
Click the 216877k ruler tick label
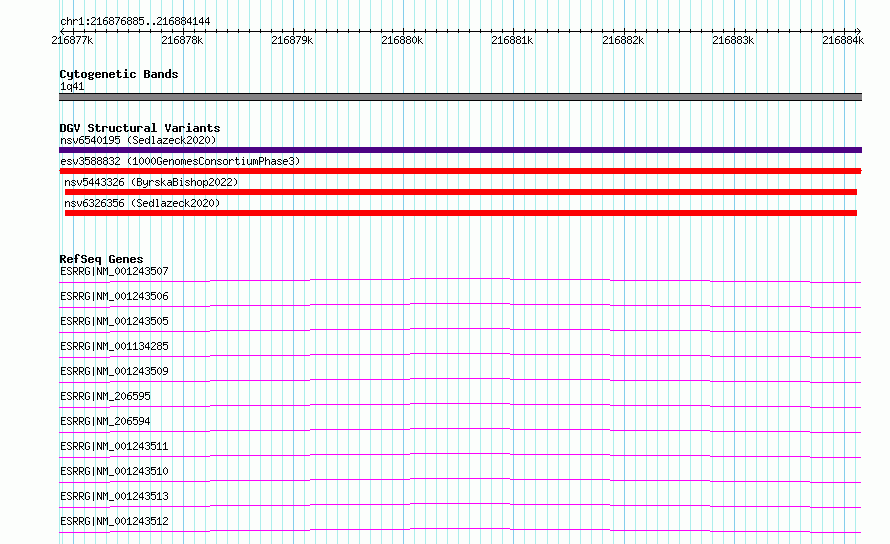[x=72, y=40]
